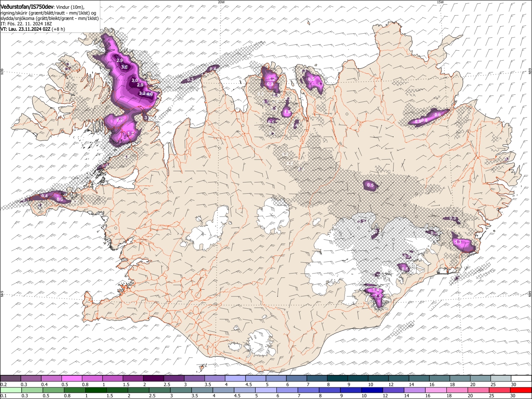Pick the white 30 swatch in the upper legend
Viewport: 532px width, 399px height.
pyautogui.click(x=521, y=379)
